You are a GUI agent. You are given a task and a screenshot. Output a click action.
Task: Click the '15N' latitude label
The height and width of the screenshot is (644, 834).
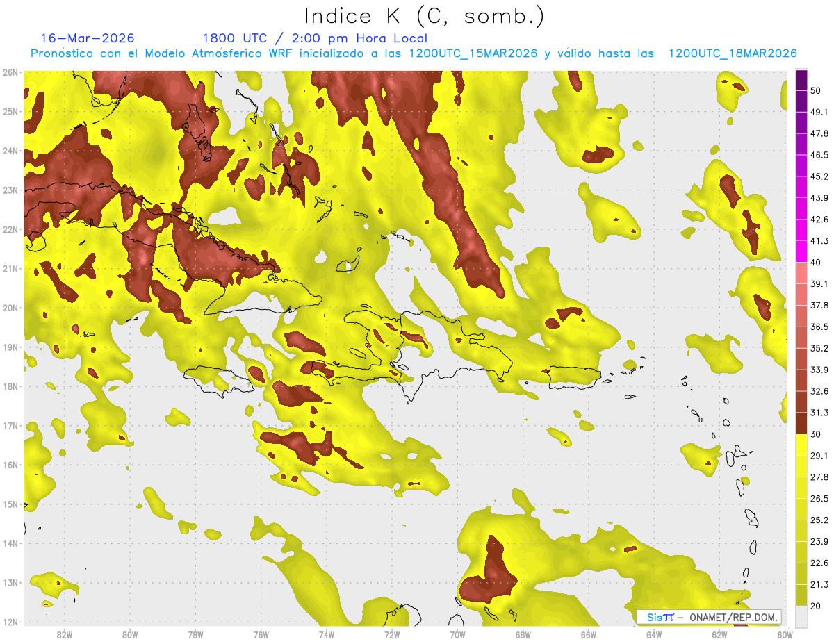point(10,504)
